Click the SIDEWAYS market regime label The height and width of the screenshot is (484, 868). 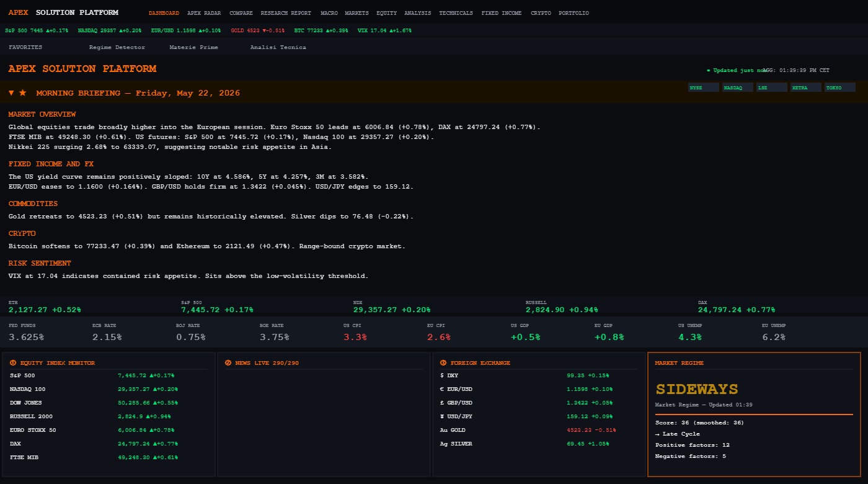(697, 390)
